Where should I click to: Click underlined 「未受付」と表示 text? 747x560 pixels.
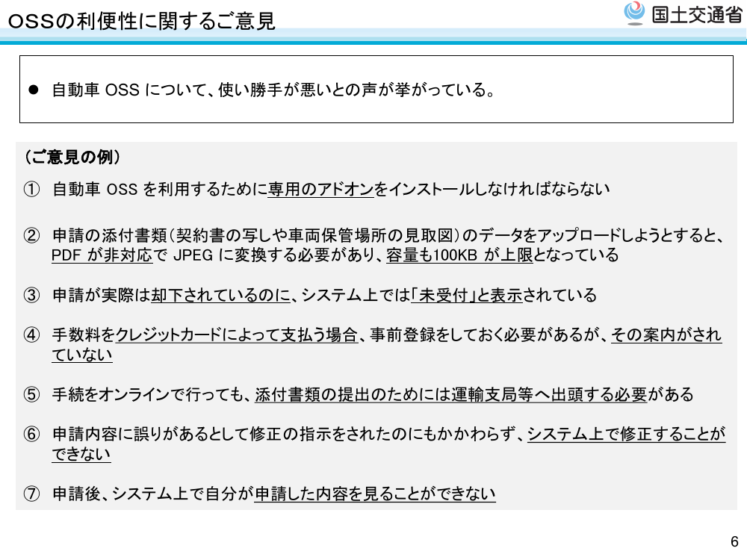pos(467,295)
